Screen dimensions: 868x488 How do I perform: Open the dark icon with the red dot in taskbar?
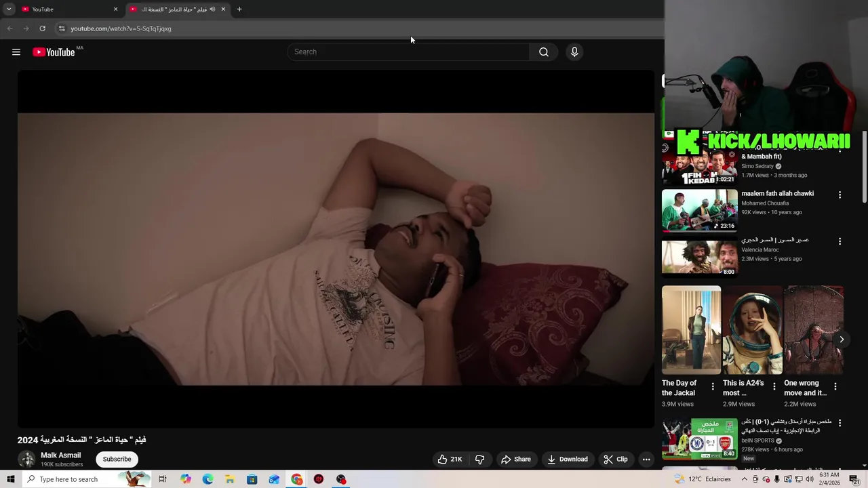point(341,479)
